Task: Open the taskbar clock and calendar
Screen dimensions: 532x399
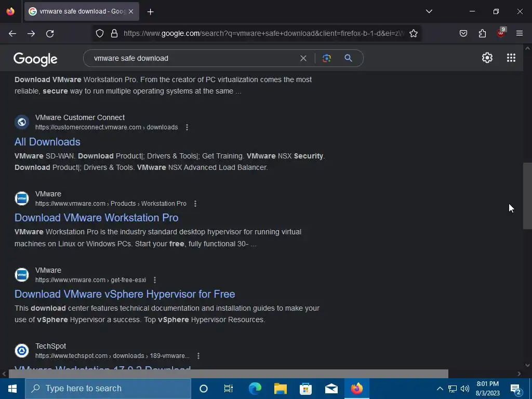Action: coord(487,389)
